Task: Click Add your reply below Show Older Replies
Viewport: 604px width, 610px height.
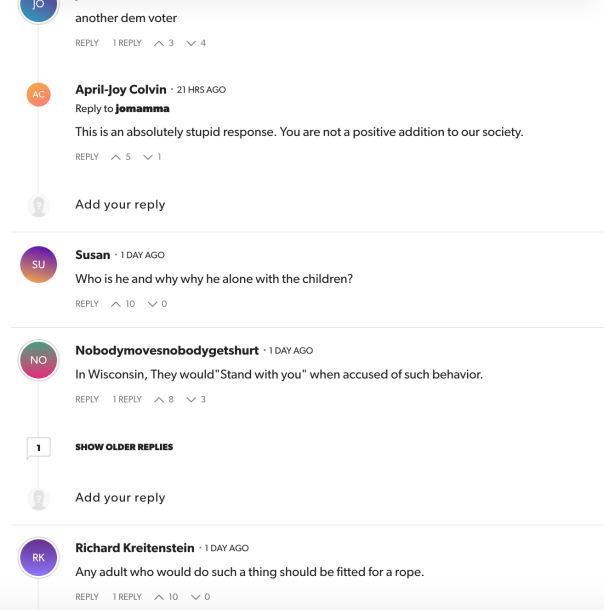Action: [120, 497]
